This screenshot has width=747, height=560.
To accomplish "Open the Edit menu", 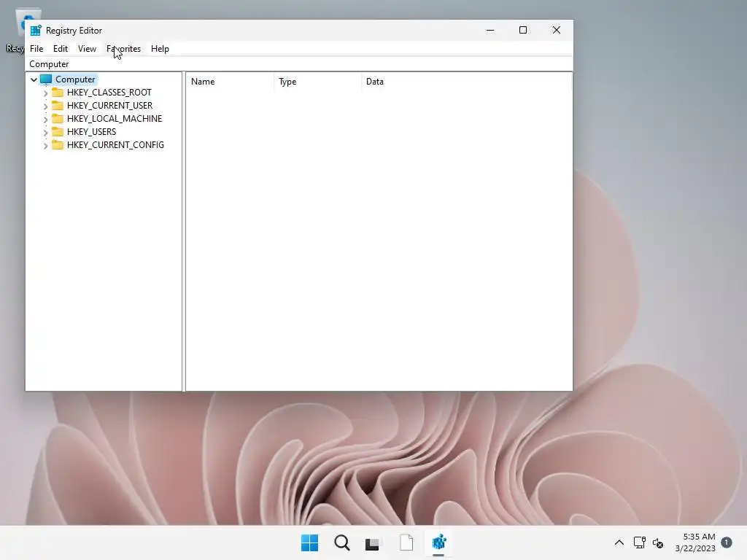I will point(61,49).
